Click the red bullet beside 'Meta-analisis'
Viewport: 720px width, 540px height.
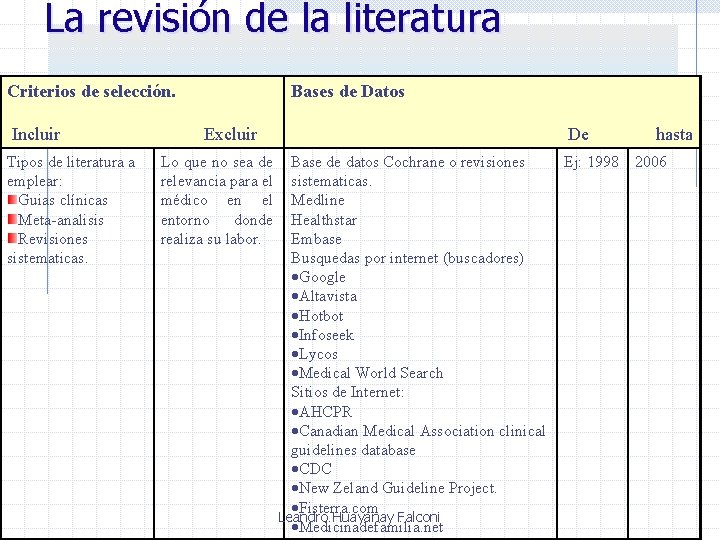[12, 219]
